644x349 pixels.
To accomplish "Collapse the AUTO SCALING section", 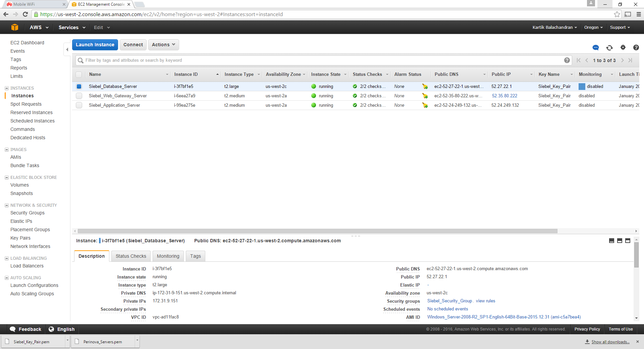I will pyautogui.click(x=7, y=278).
